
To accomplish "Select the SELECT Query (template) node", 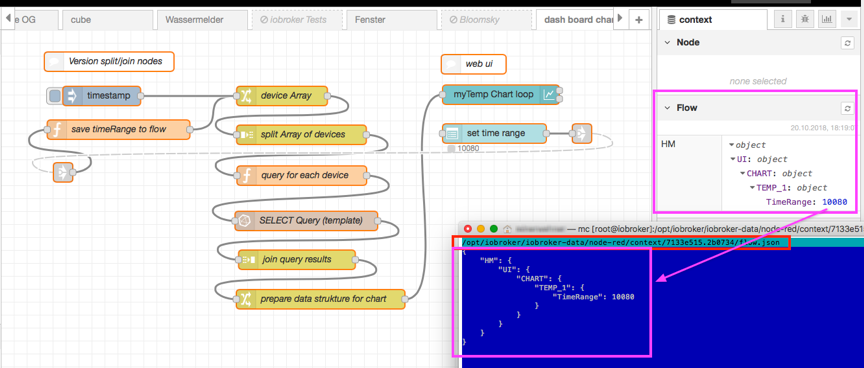I will pyautogui.click(x=306, y=221).
